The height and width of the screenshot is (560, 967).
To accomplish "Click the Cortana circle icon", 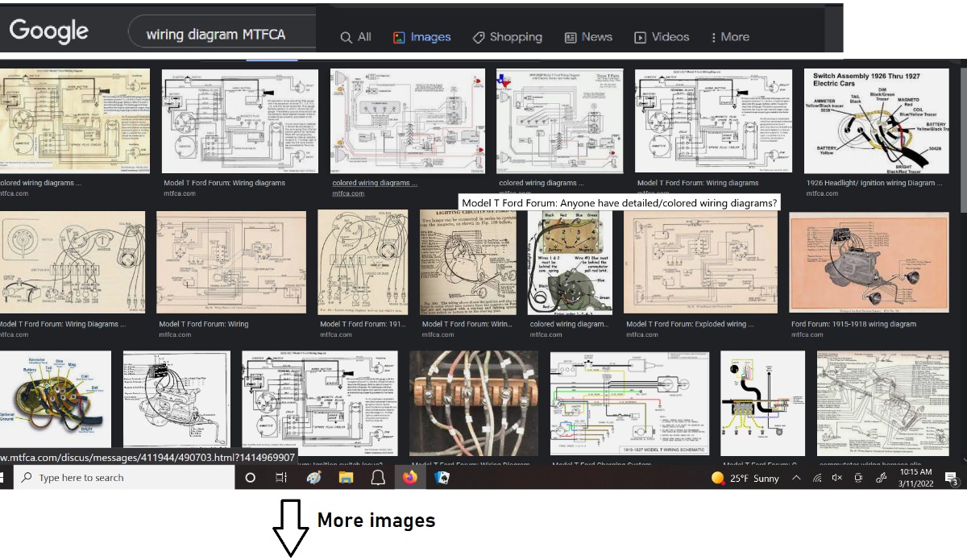I will point(250,478).
